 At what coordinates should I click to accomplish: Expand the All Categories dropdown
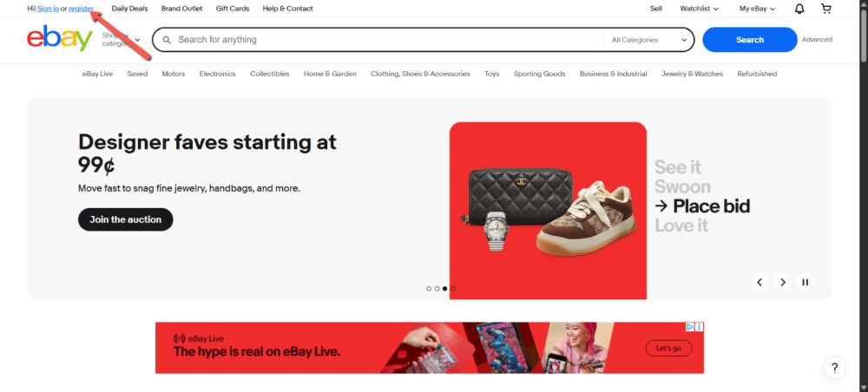[648, 40]
